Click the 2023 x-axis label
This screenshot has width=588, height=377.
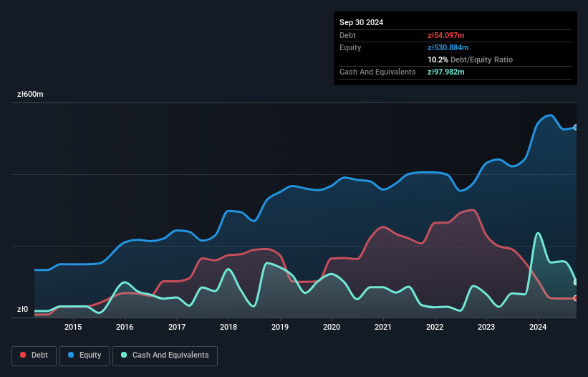click(x=486, y=327)
